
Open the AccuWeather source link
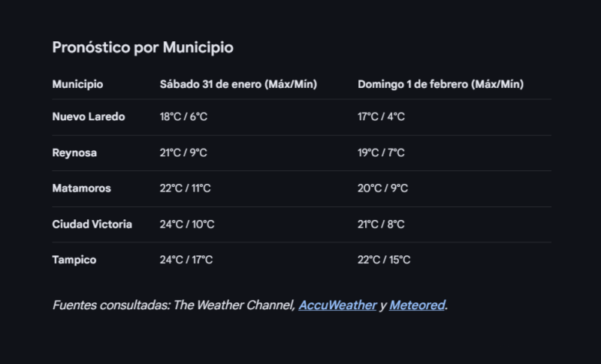pos(337,305)
